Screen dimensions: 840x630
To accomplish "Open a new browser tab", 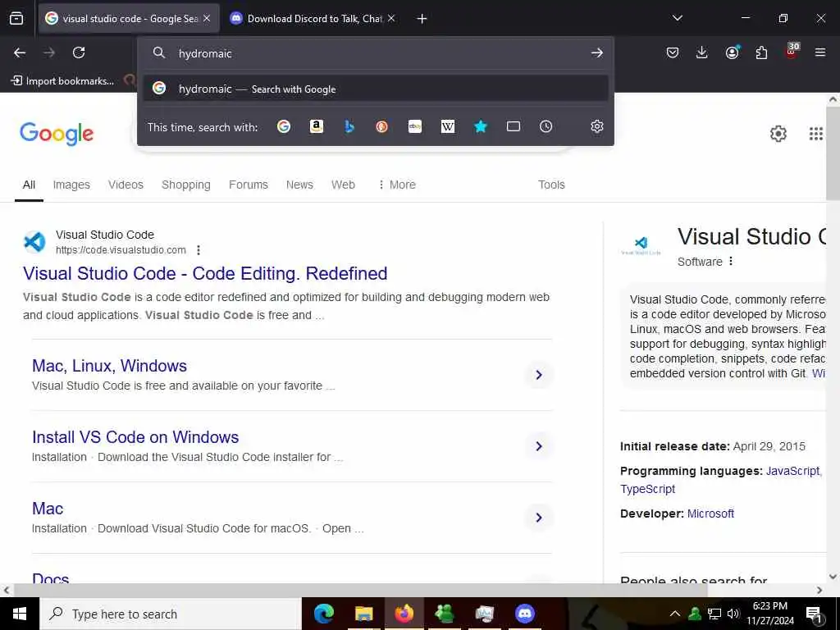I will point(422,19).
